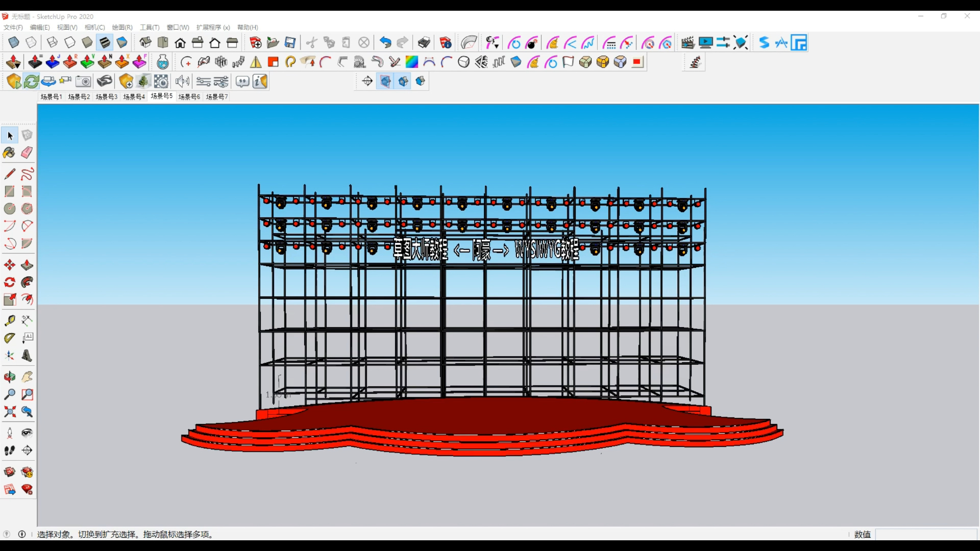Toggle the section planes display button
980x551 pixels.
[385, 81]
